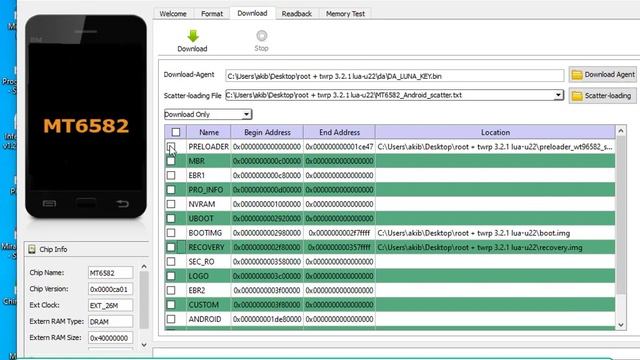Click the PRELOADER location path cell
This screenshot has height=360, width=640.
495,147
